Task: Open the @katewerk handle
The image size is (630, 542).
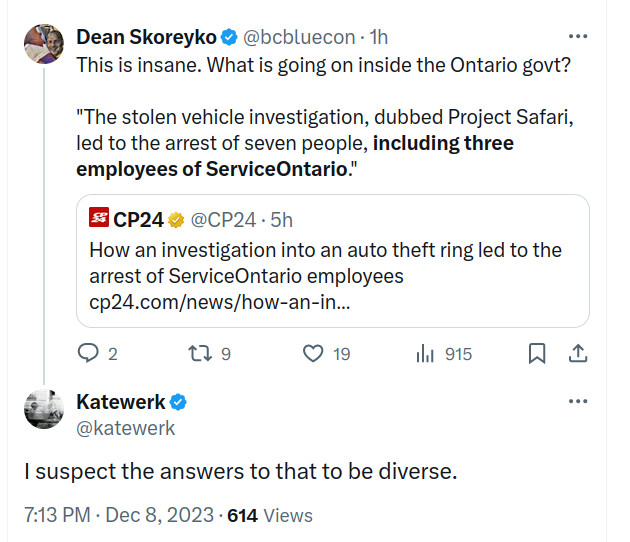Action: coord(125,428)
